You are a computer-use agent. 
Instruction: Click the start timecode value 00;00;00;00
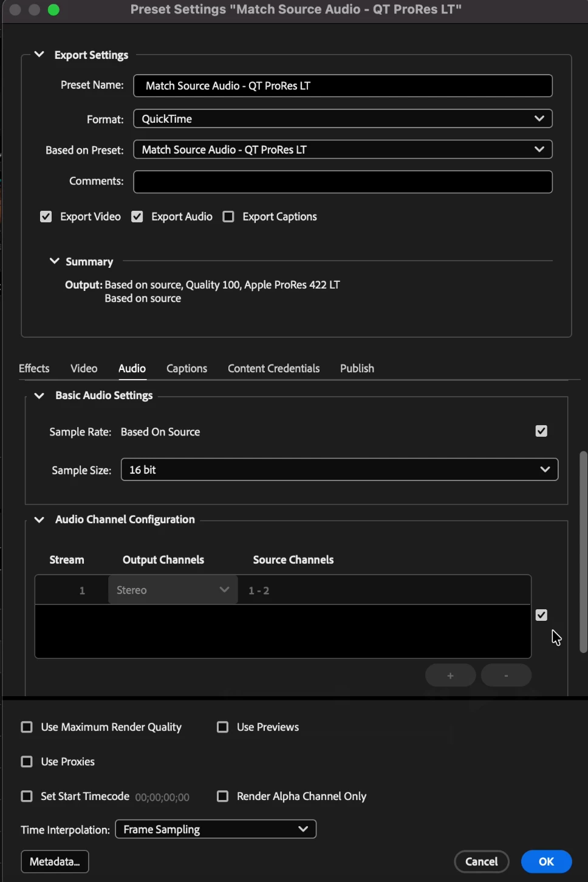(162, 797)
